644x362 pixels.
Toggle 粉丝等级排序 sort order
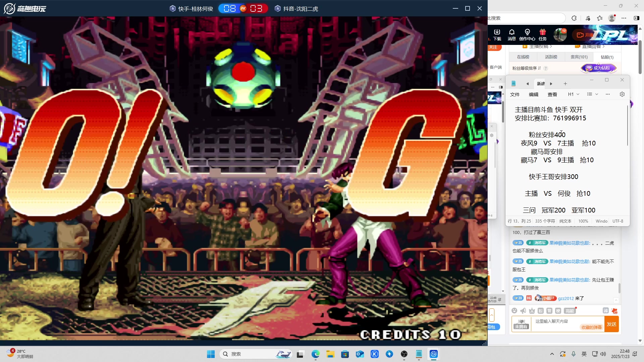(x=526, y=68)
